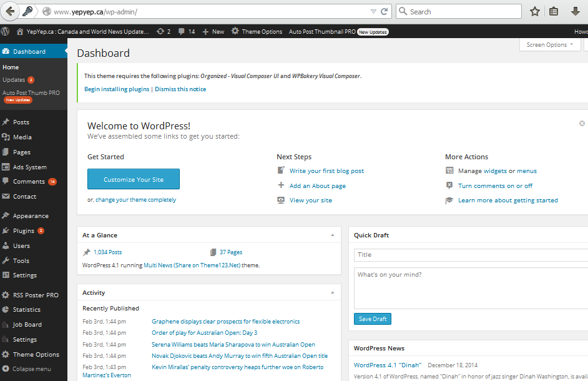Open the widgets link under More Actions

click(x=495, y=171)
